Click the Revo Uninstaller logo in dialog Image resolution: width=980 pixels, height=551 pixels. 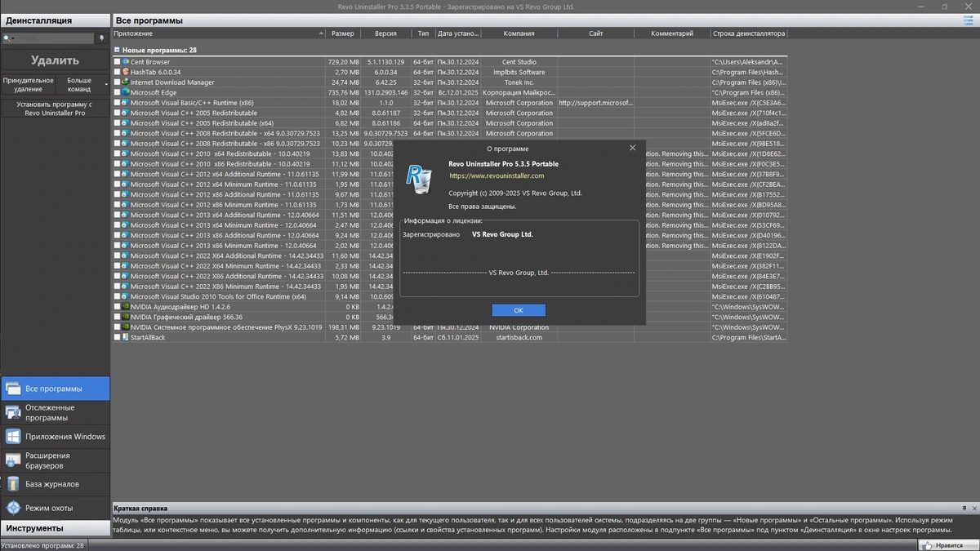tap(419, 179)
